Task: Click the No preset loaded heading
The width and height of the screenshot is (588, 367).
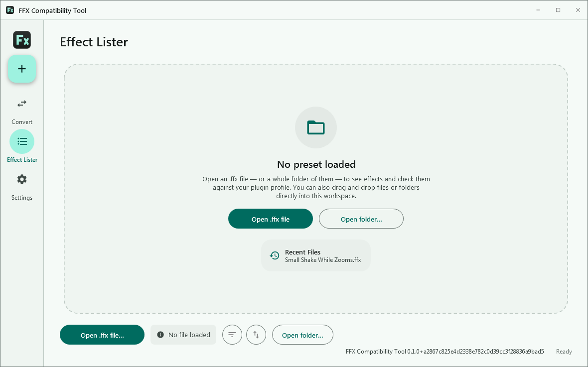Action: (316, 164)
